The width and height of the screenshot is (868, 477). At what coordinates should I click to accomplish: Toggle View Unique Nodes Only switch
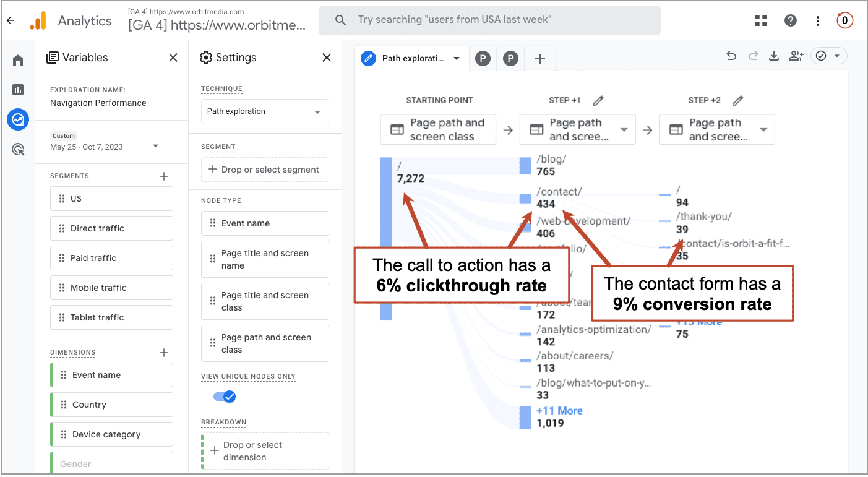pos(225,397)
